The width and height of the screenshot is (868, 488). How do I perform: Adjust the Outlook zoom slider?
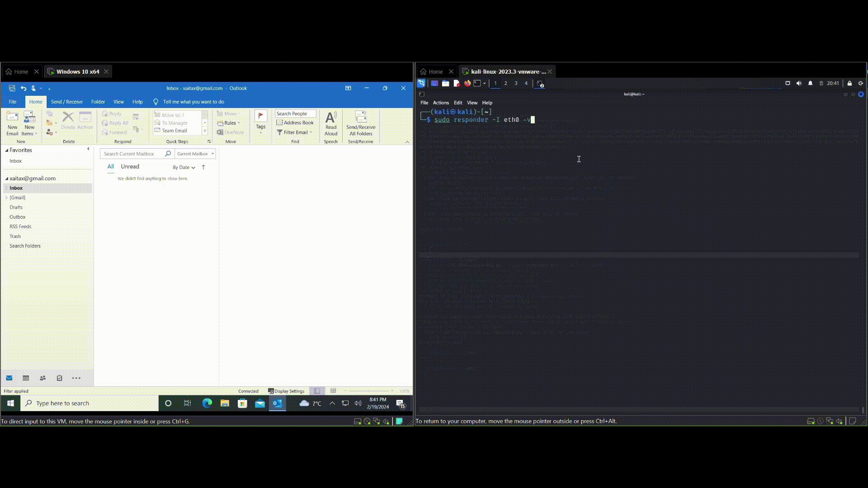(x=368, y=391)
